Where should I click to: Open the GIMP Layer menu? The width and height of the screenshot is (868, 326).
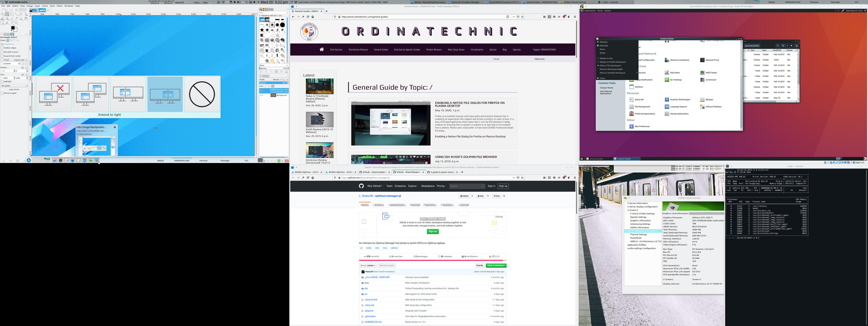pyautogui.click(x=37, y=6)
